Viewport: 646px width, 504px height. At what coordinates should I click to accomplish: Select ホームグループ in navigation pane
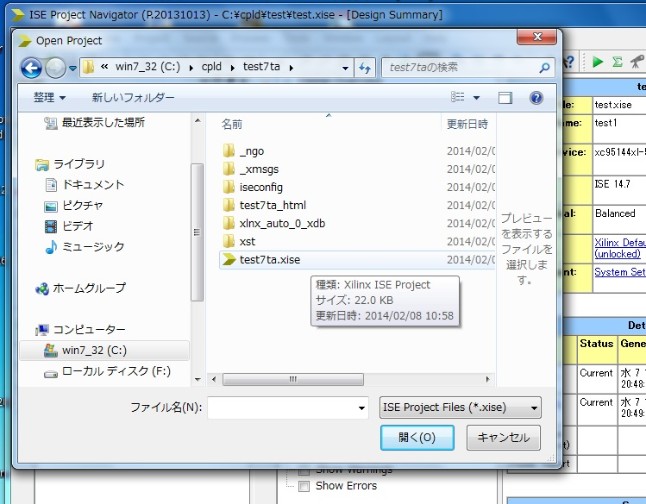(81, 288)
